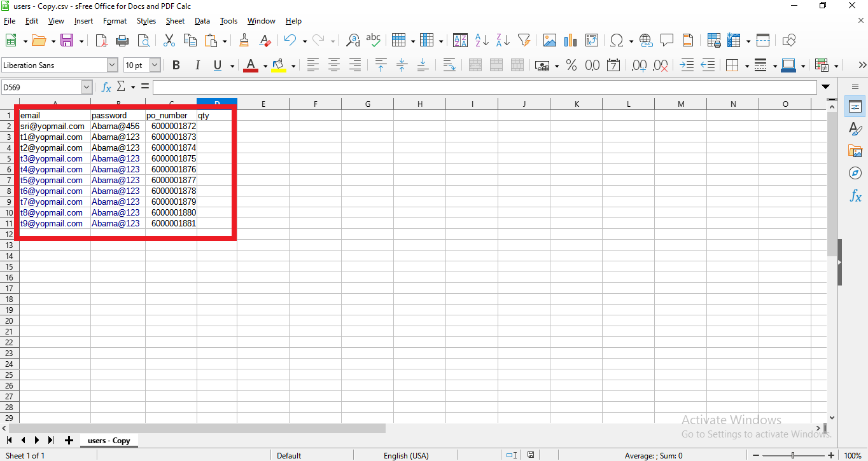Screen dimensions: 868x461
Task: Toggle italic formatting
Action: (197, 65)
